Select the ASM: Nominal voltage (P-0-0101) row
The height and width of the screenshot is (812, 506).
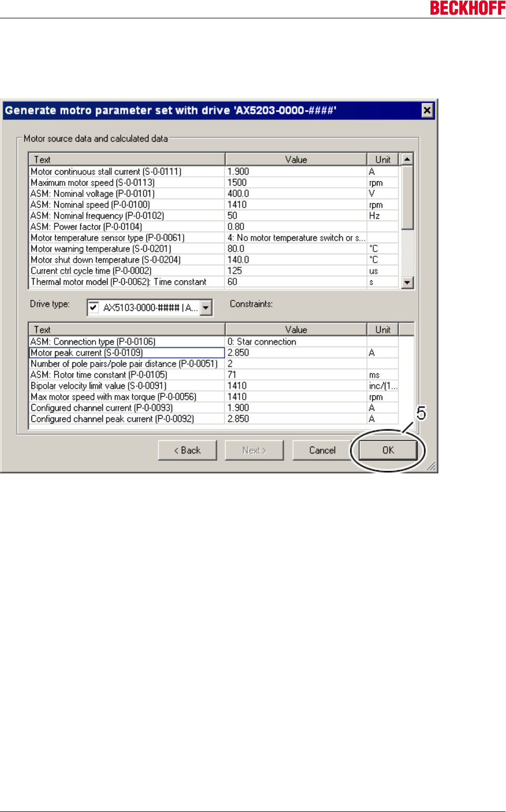(214, 193)
